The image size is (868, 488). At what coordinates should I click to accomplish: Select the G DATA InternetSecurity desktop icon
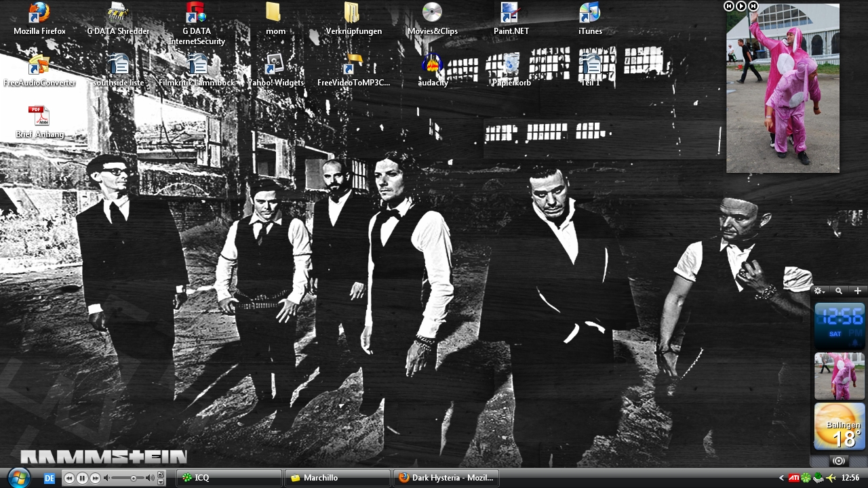click(x=197, y=24)
